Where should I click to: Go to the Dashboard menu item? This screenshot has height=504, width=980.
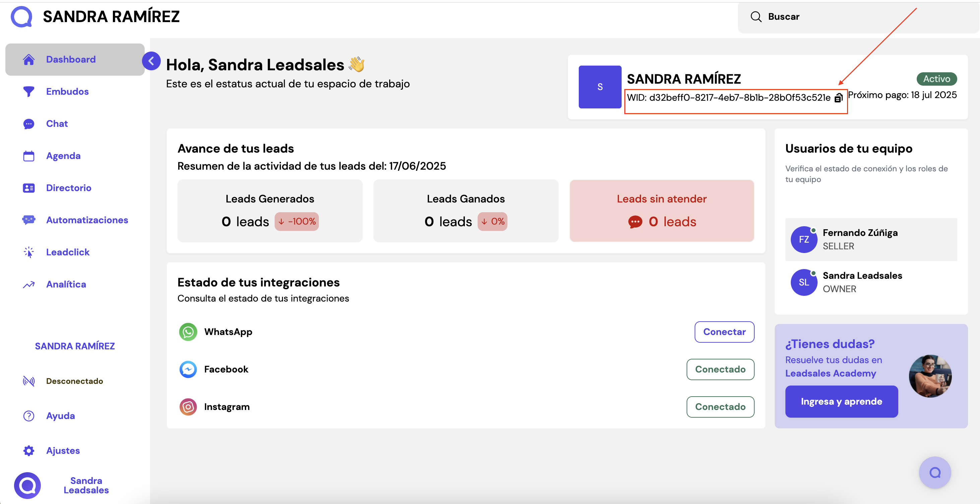coord(71,59)
